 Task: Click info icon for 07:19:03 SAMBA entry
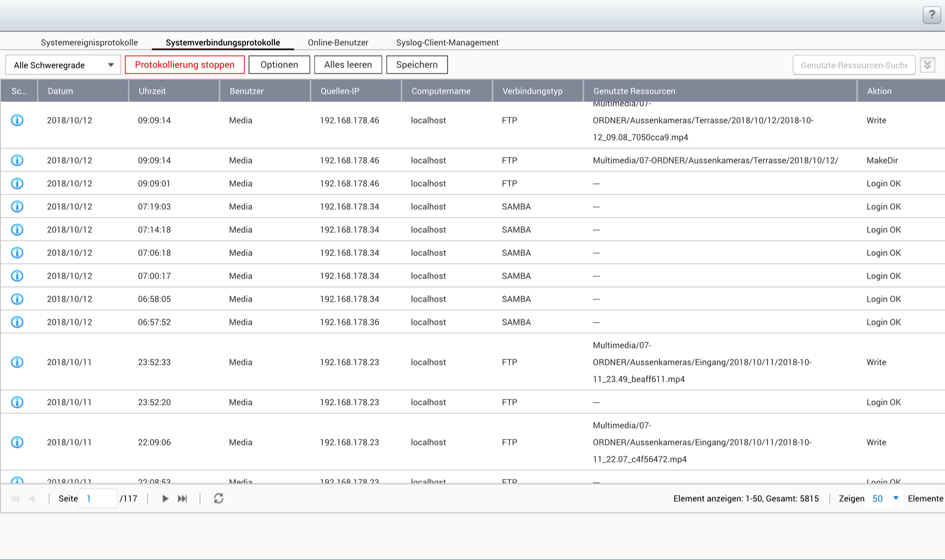(x=17, y=206)
